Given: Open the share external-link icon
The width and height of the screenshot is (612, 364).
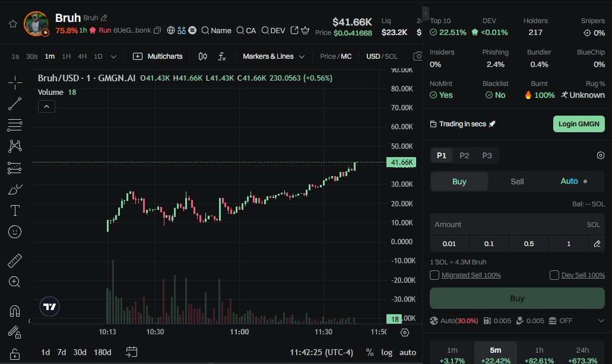Looking at the screenshot, I should pos(294,30).
